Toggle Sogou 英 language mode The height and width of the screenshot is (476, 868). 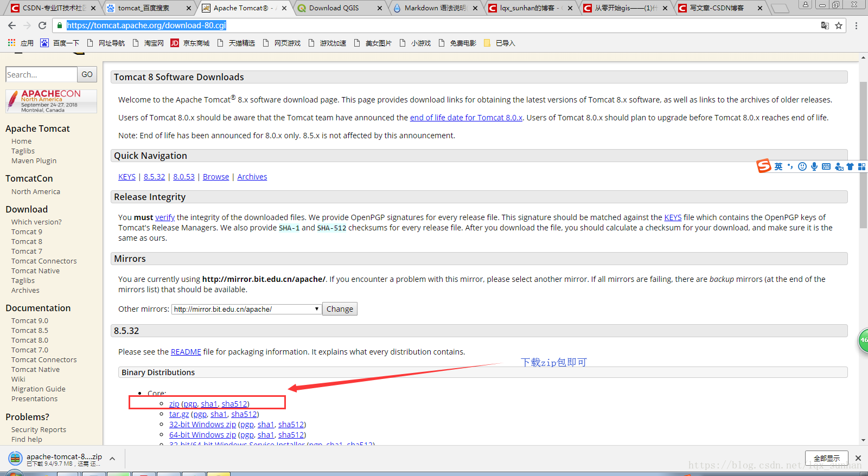[778, 166]
